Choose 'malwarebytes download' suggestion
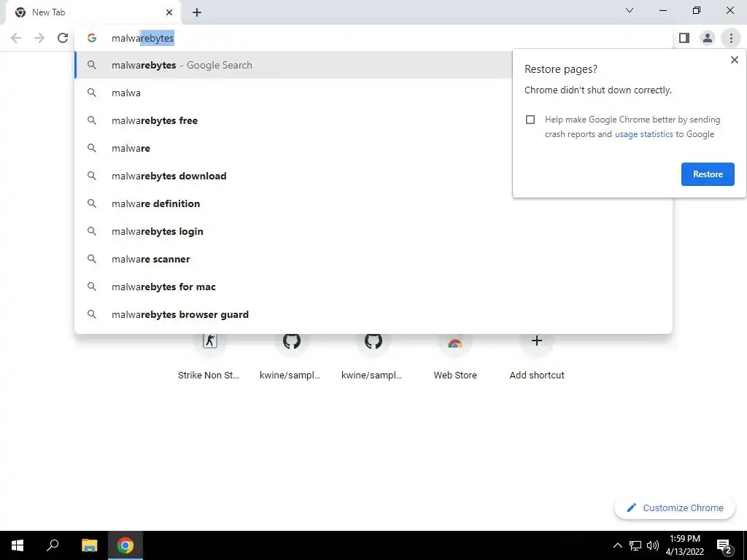This screenshot has width=747, height=560. [x=293, y=176]
